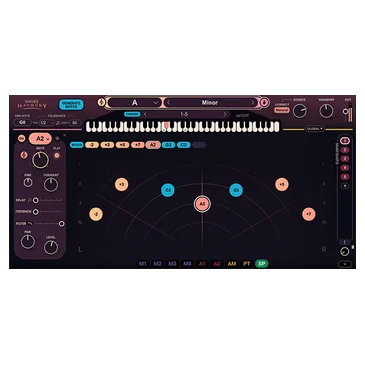Click the Source knob
The width and height of the screenshot is (365, 365).
tap(300, 111)
